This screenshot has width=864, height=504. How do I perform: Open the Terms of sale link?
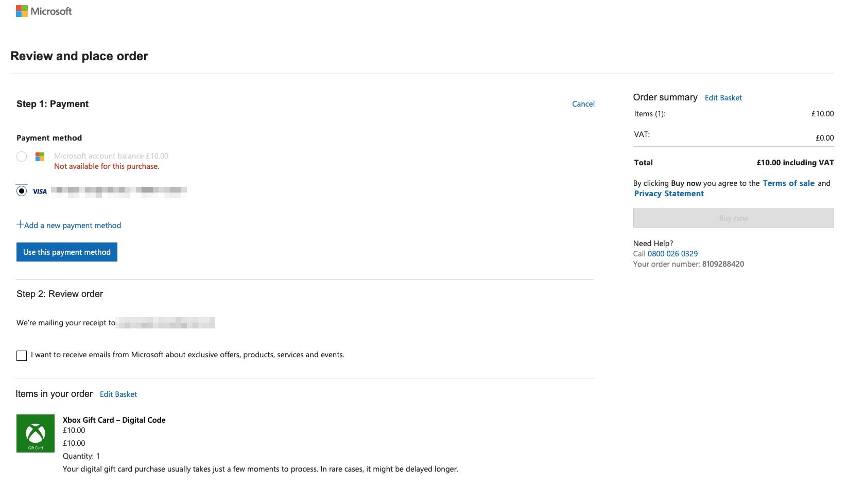789,183
